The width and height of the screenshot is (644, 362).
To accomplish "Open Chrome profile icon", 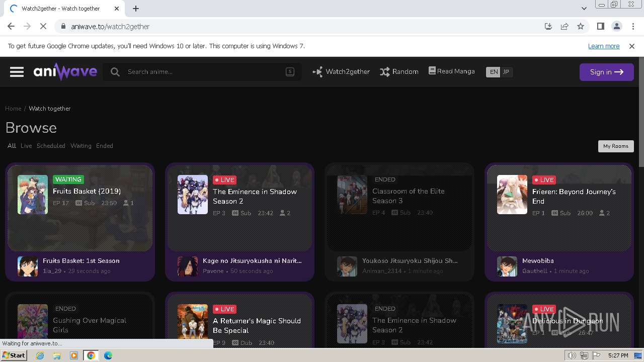I will [x=616, y=27].
